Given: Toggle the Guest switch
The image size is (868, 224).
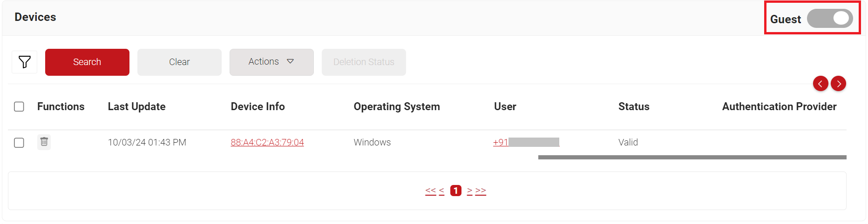Looking at the screenshot, I should coord(829,19).
